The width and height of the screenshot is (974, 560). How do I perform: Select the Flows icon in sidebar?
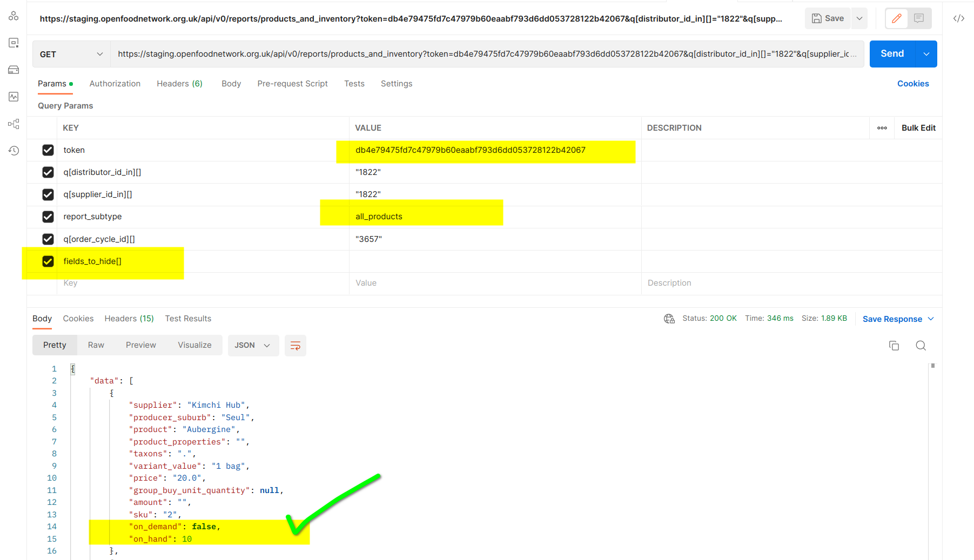(14, 124)
